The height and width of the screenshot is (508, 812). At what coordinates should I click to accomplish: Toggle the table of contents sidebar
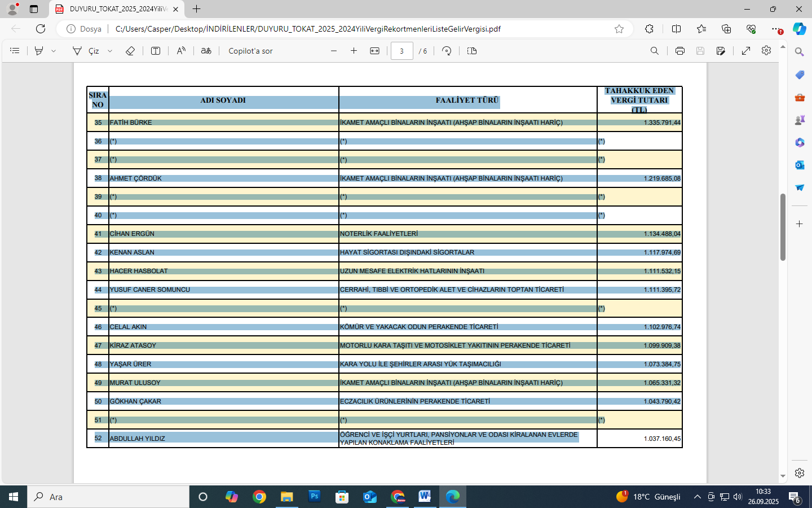coord(15,51)
